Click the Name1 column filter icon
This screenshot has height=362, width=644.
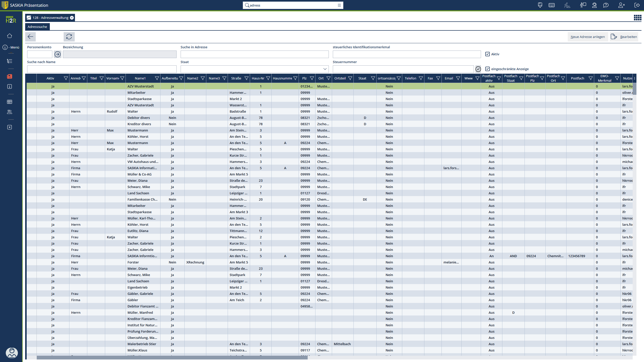click(x=157, y=78)
